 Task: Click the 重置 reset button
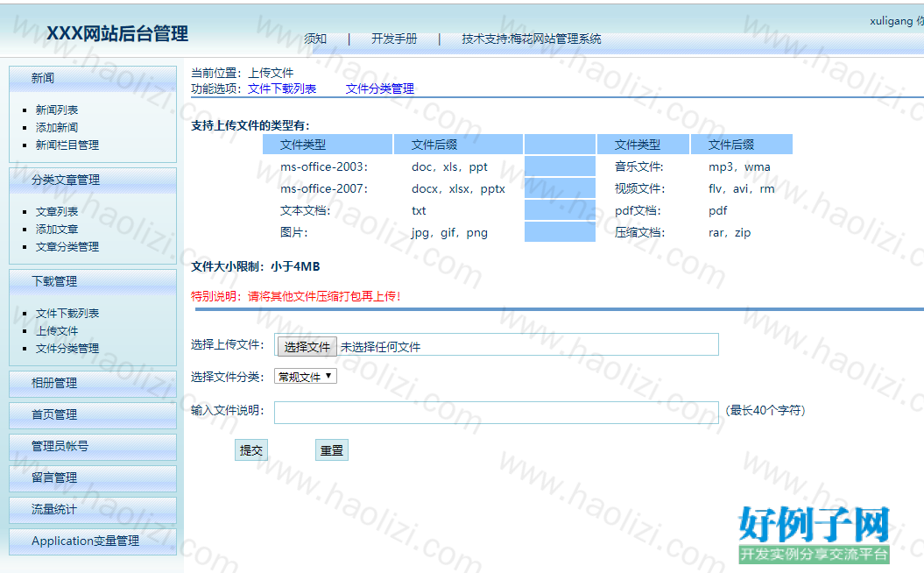click(x=332, y=450)
